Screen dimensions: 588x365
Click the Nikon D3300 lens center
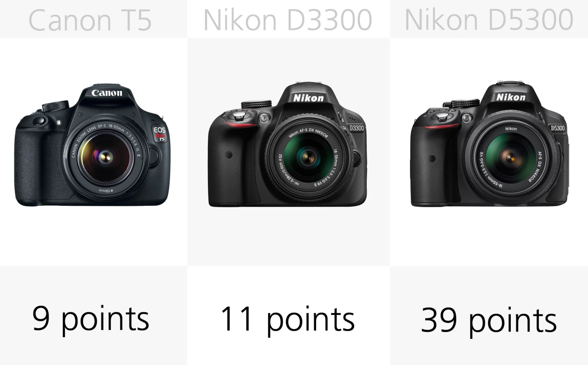[308, 156]
